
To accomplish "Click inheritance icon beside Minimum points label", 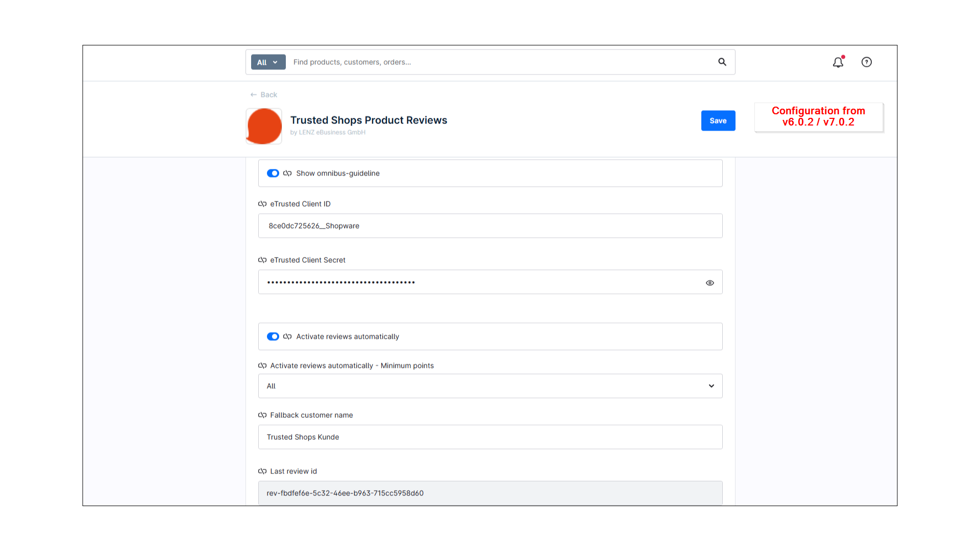I will click(x=262, y=366).
